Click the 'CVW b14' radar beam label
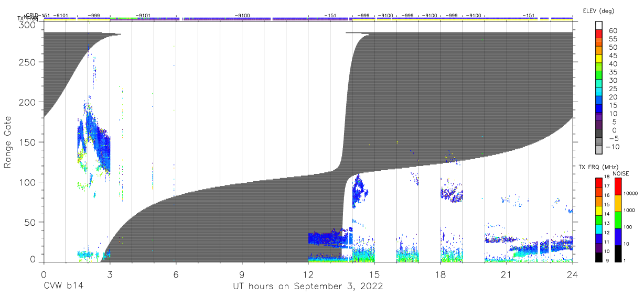This screenshot has height=297, width=644. pyautogui.click(x=63, y=287)
